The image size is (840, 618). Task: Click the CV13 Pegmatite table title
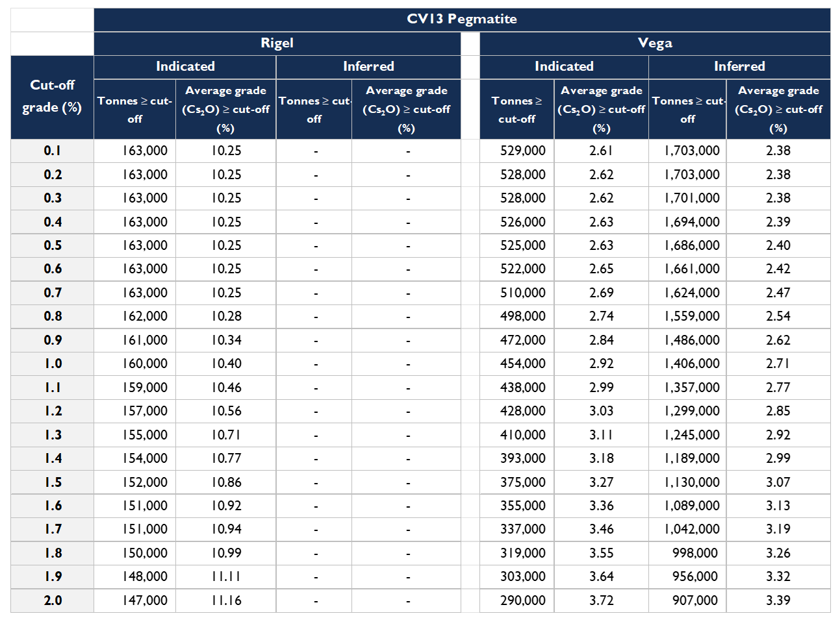click(x=461, y=19)
